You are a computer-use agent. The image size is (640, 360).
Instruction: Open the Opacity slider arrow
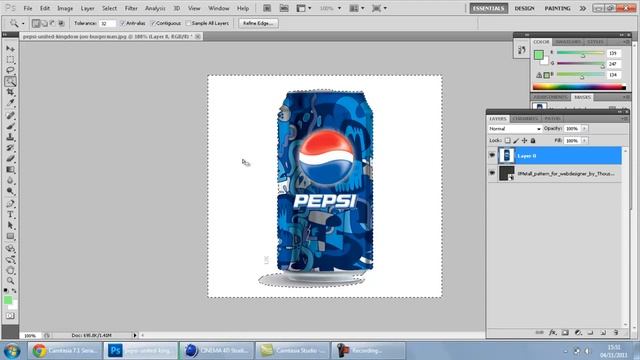point(584,129)
